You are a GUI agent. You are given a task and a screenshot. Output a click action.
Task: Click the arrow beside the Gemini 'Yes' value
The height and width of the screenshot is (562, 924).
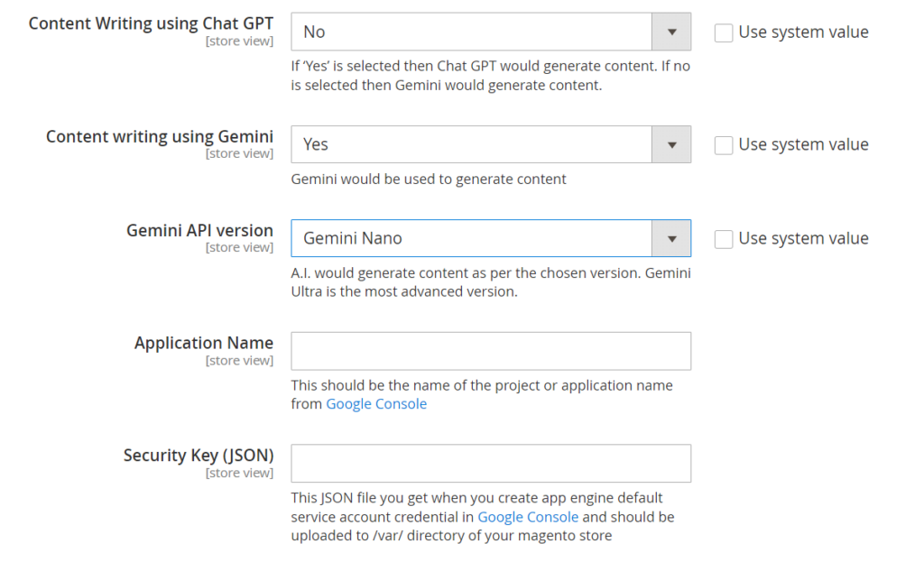671,144
